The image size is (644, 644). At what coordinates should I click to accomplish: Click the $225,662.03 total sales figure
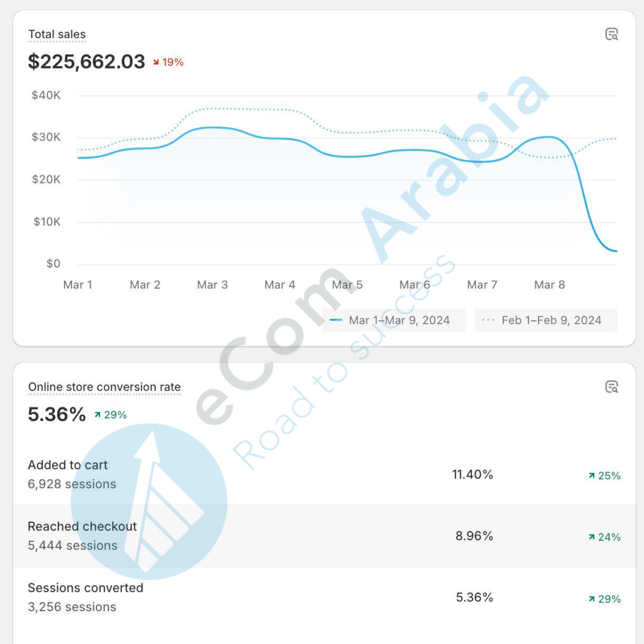click(x=87, y=62)
